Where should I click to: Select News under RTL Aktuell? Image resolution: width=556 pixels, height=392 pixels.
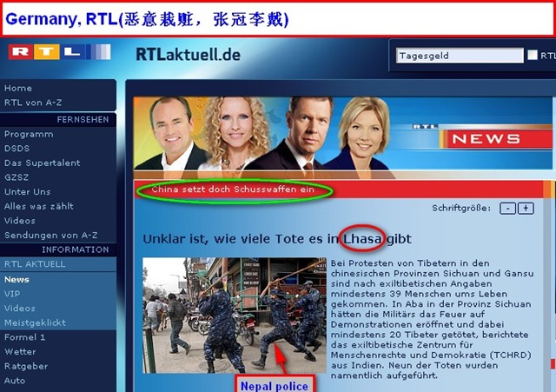(x=17, y=279)
